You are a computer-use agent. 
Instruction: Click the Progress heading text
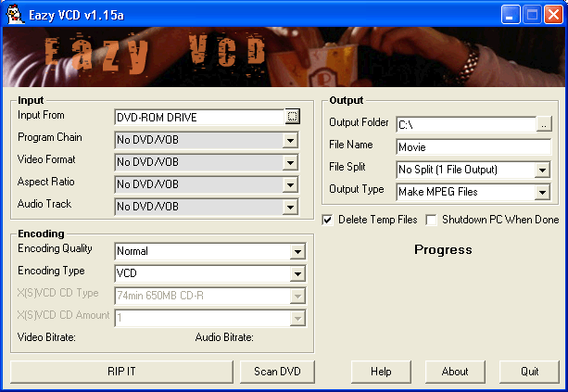(443, 249)
